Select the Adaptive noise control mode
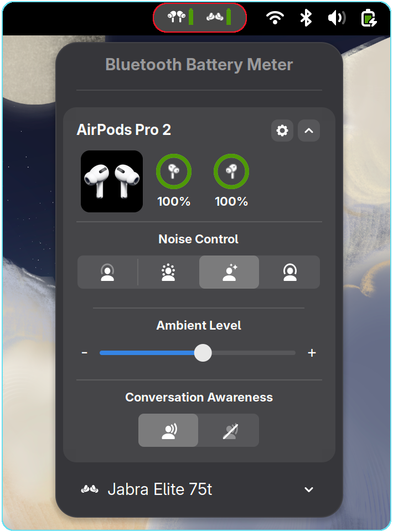 229,272
